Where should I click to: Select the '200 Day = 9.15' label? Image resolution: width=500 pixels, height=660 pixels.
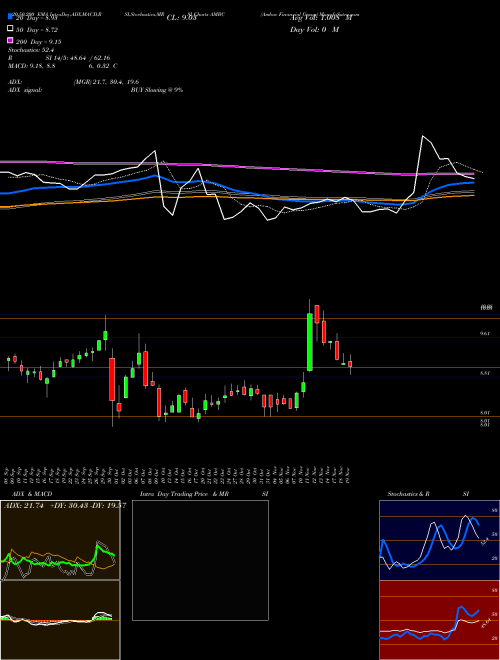[x=38, y=42]
